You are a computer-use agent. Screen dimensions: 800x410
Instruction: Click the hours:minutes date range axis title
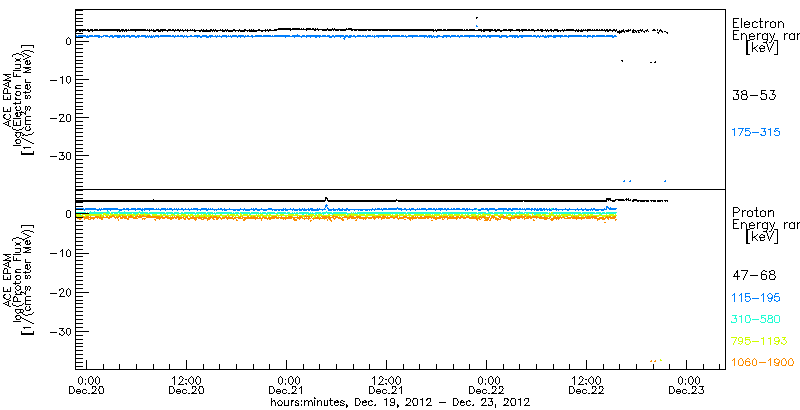click(399, 402)
